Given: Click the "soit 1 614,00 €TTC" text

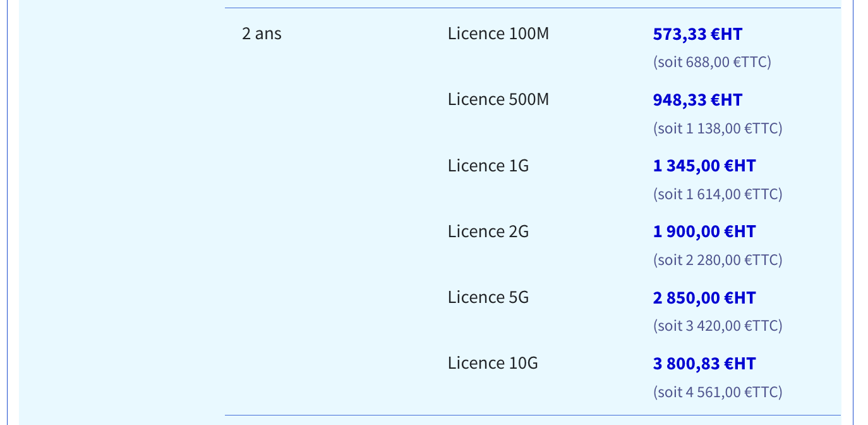Looking at the screenshot, I should 718,194.
